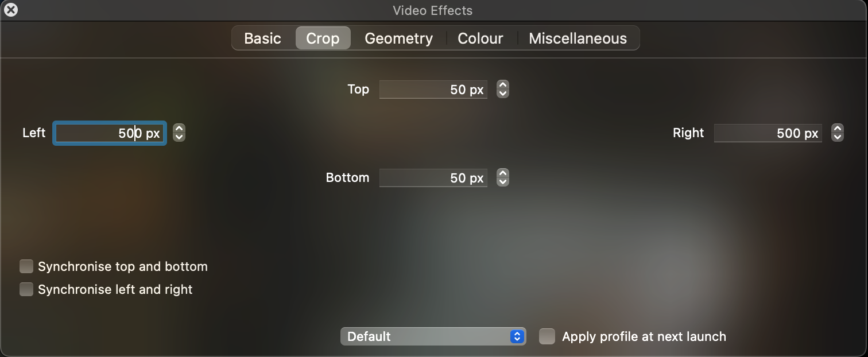868x357 pixels.
Task: Decrease the Right crop value with stepper
Action: coord(838,137)
